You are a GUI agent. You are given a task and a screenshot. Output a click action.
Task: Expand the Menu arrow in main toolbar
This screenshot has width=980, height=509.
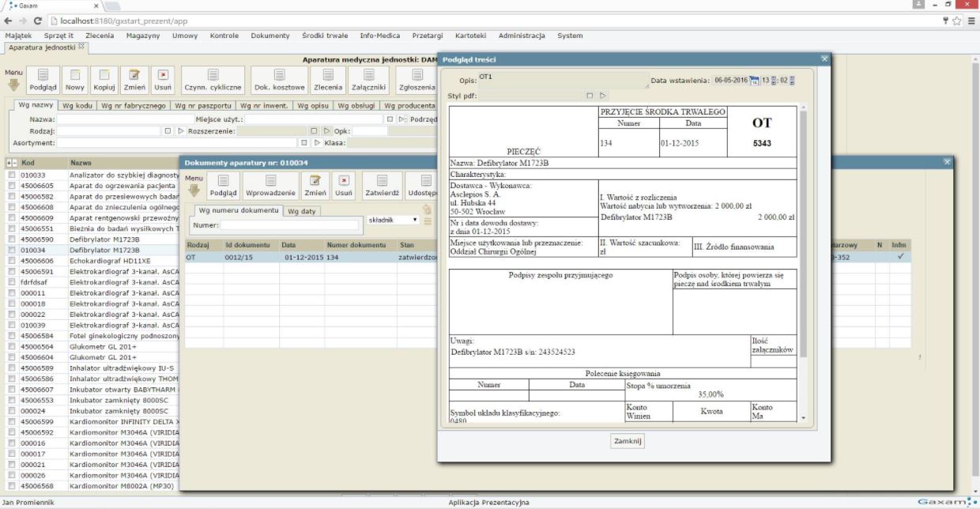pos(13,84)
